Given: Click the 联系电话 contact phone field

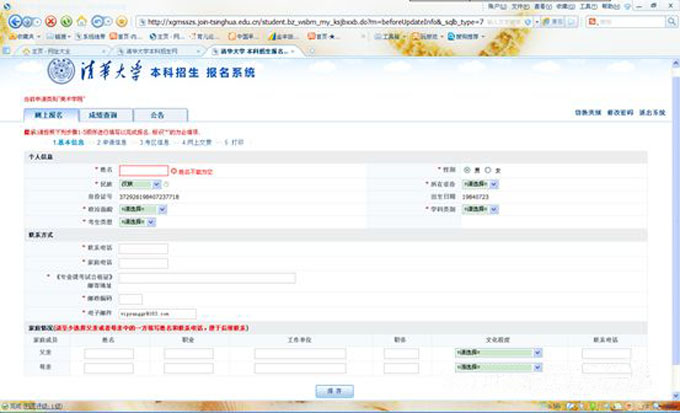Looking at the screenshot, I should [144, 249].
